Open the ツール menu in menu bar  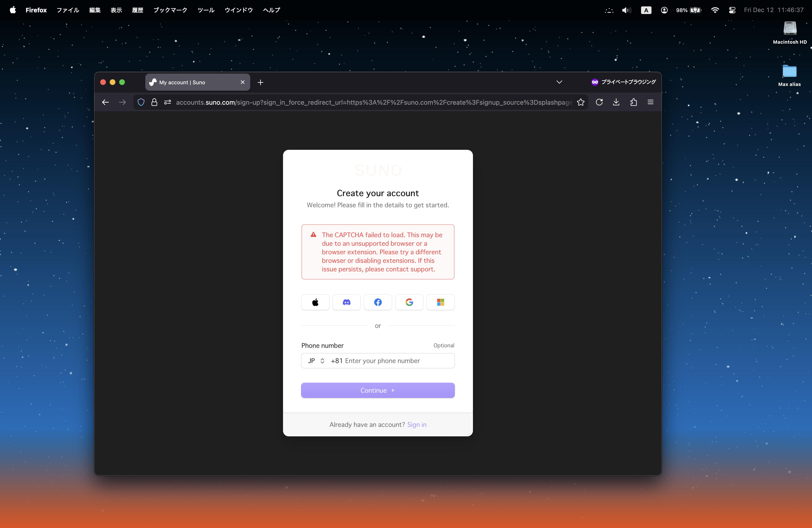(206, 10)
